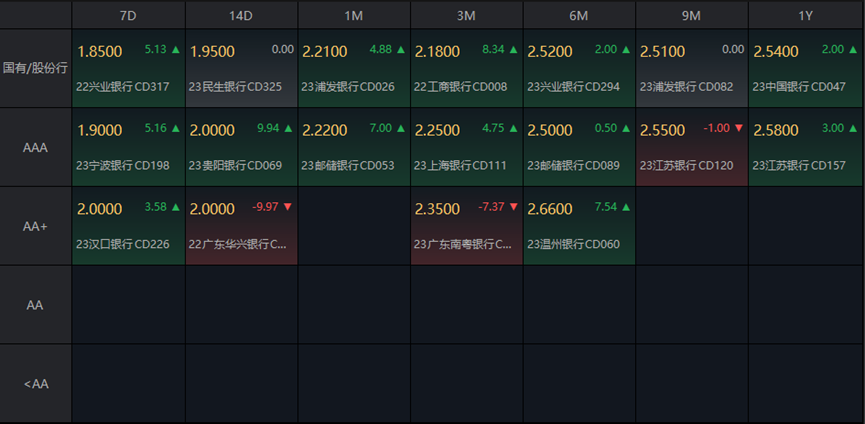This screenshot has width=865, height=424.
Task: Select the 6M column header
Action: click(579, 15)
